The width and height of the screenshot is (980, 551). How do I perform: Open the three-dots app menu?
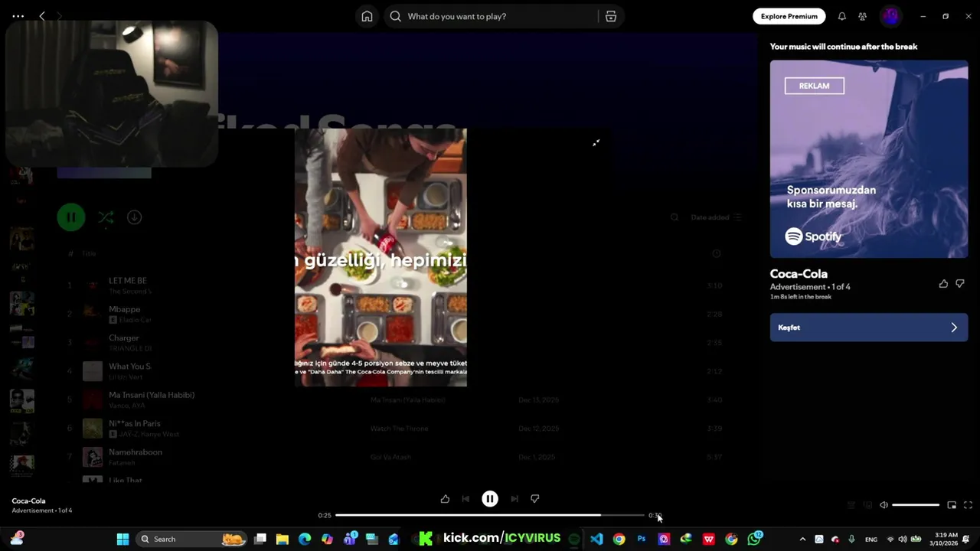click(x=18, y=16)
